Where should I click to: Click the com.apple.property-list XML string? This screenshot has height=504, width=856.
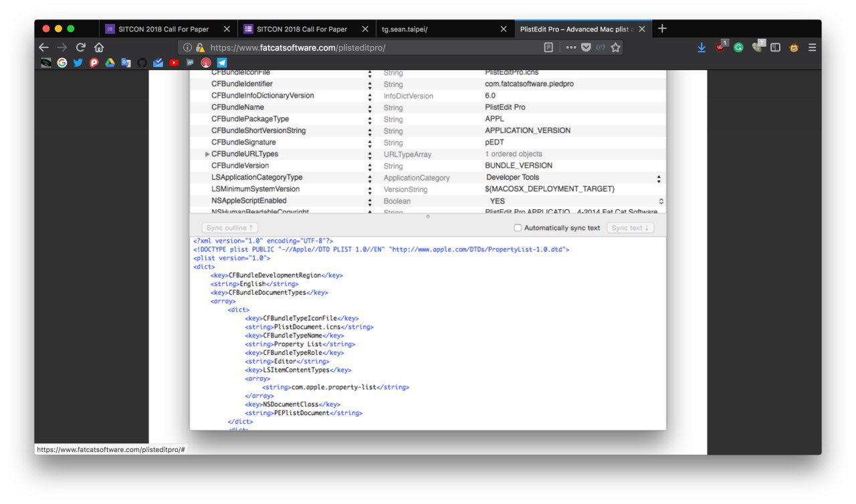[334, 387]
